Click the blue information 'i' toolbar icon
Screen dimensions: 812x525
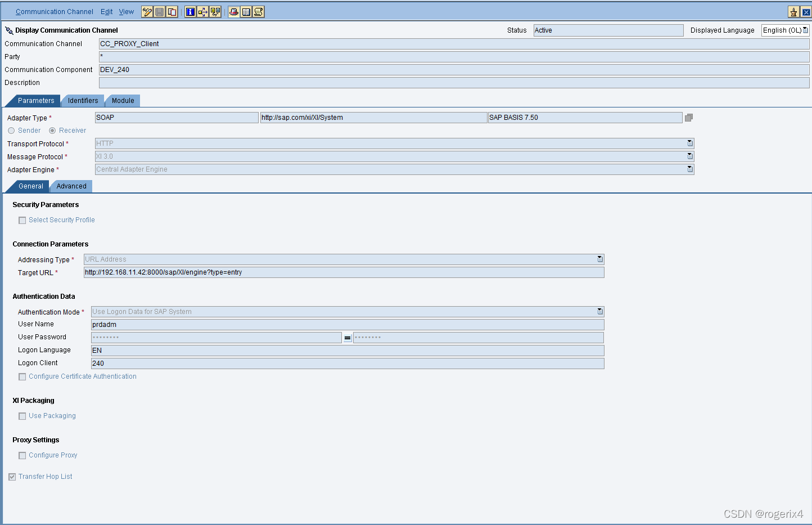click(x=190, y=12)
